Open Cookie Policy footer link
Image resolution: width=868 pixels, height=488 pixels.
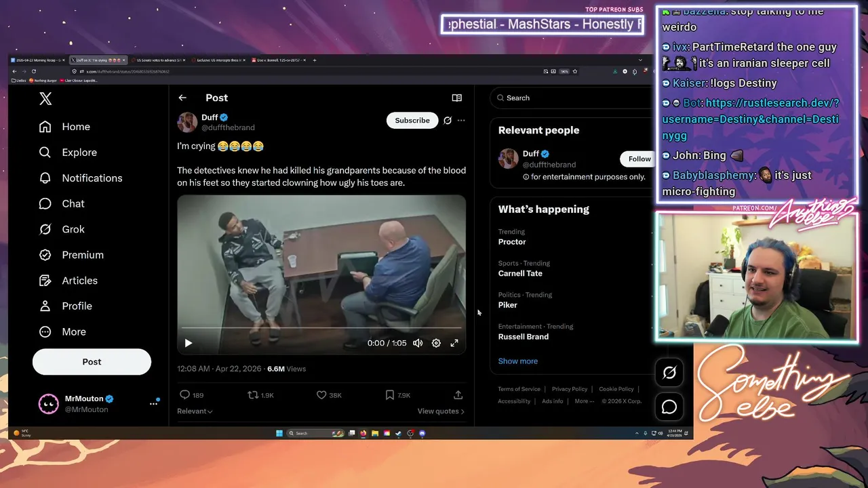point(616,389)
